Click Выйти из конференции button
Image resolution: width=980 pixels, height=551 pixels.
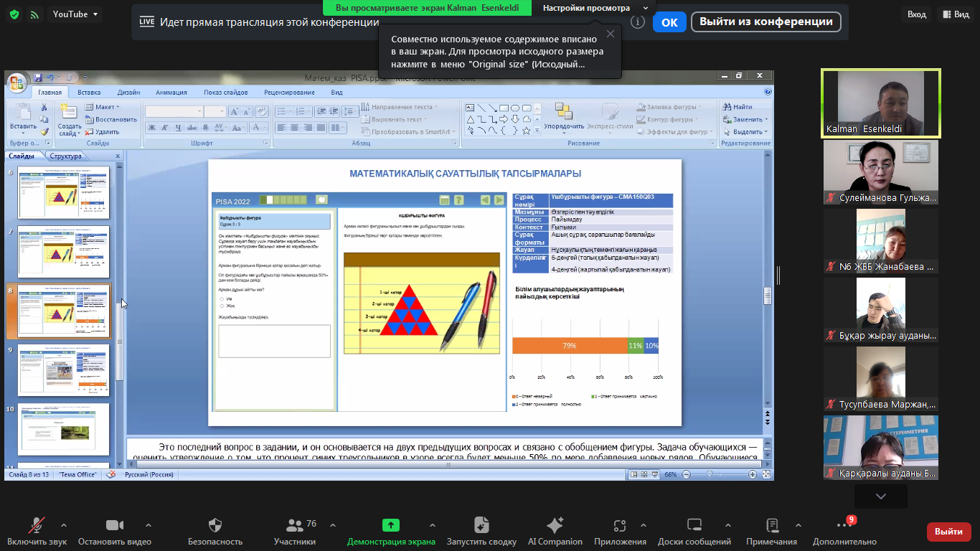tap(765, 22)
